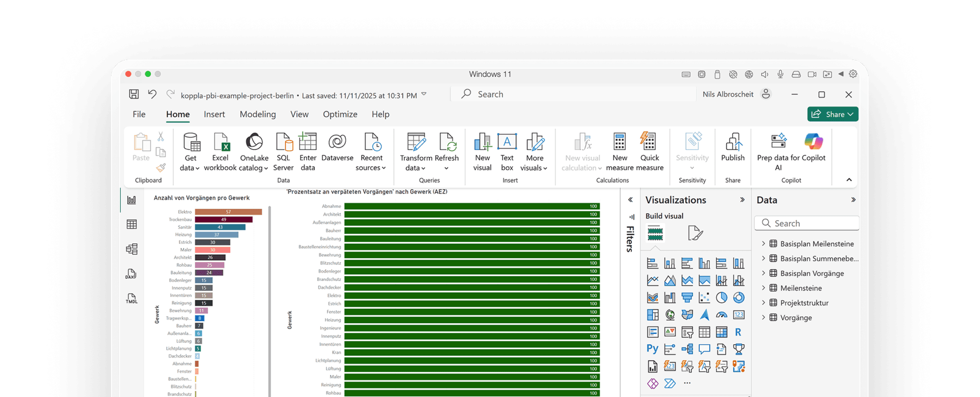Switch to the Optimize tab
The image size is (980, 397).
340,114
